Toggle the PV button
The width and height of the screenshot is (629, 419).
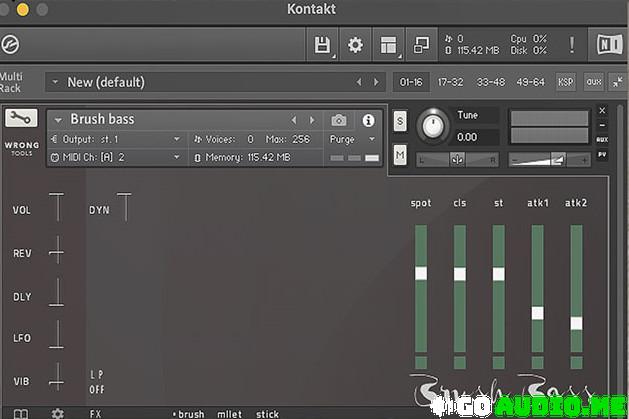602,154
